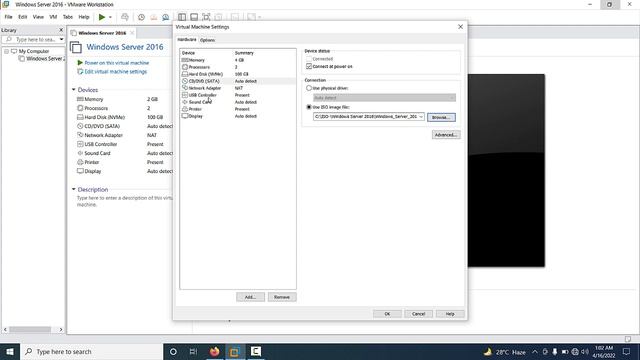Select Windows Server 2016 in library tree
640x360 pixels.
pyautogui.click(x=44, y=59)
